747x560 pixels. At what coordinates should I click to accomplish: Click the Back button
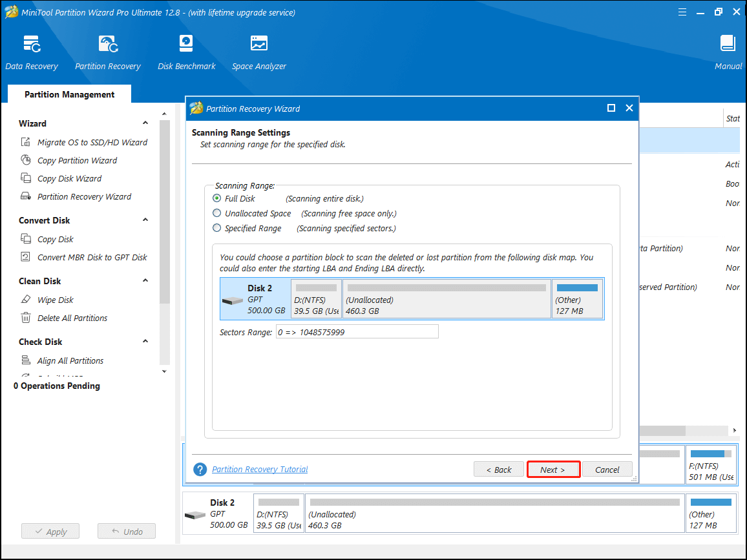coord(499,470)
